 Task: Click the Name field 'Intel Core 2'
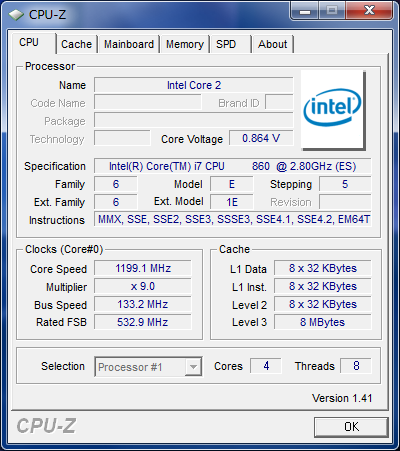tap(194, 85)
